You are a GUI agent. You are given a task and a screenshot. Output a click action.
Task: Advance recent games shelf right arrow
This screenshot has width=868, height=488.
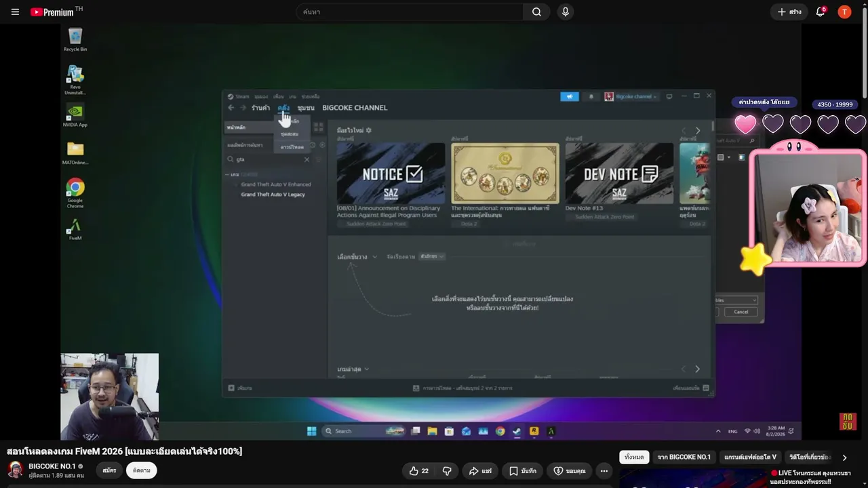tap(698, 369)
